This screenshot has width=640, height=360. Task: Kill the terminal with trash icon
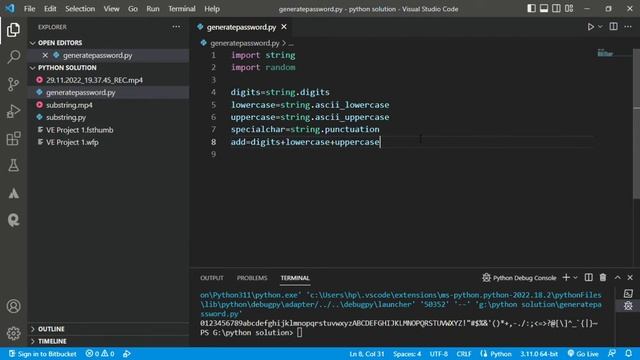(603, 278)
